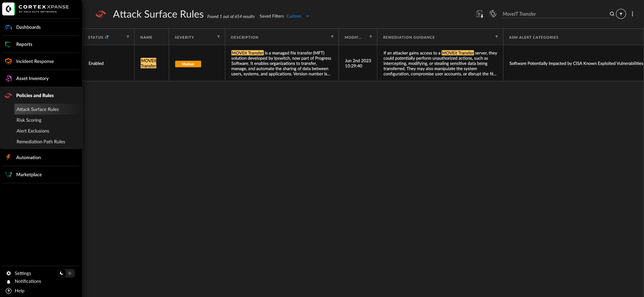Click the Severity column header

184,37
